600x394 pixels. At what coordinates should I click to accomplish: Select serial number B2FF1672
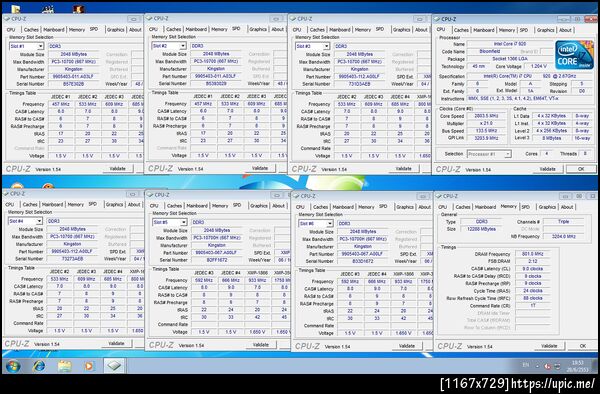pos(217,260)
